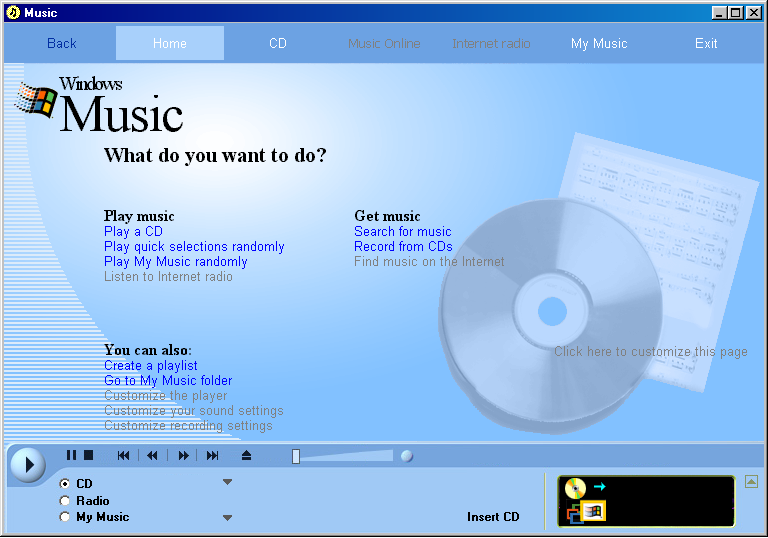Viewport: 768px width, 538px height.
Task: Select the CD radio button
Action: 65,484
